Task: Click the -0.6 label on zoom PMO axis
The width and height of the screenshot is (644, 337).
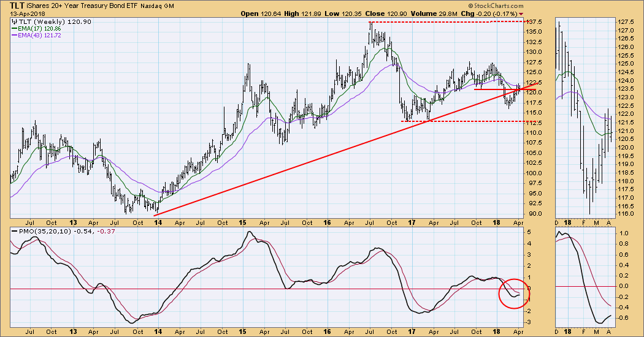Action: tap(623, 318)
